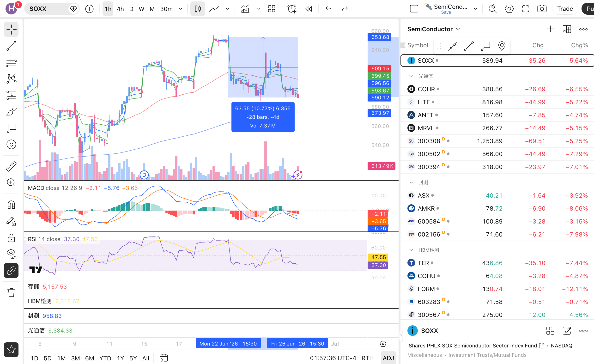The image size is (594, 364).
Task: Remove drawings with trash icon
Action: click(11, 292)
